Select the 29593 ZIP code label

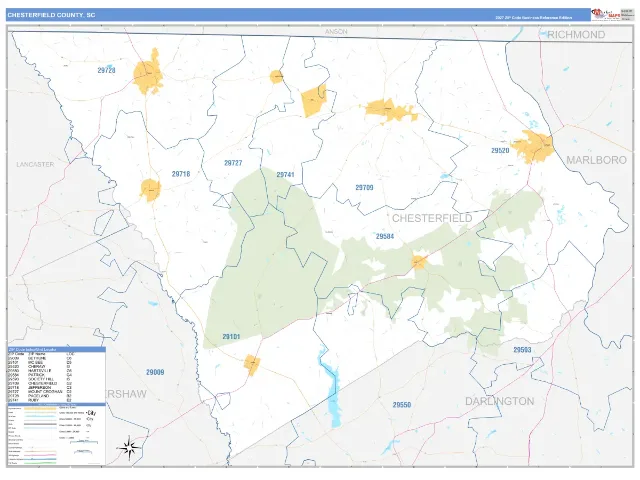(x=522, y=350)
